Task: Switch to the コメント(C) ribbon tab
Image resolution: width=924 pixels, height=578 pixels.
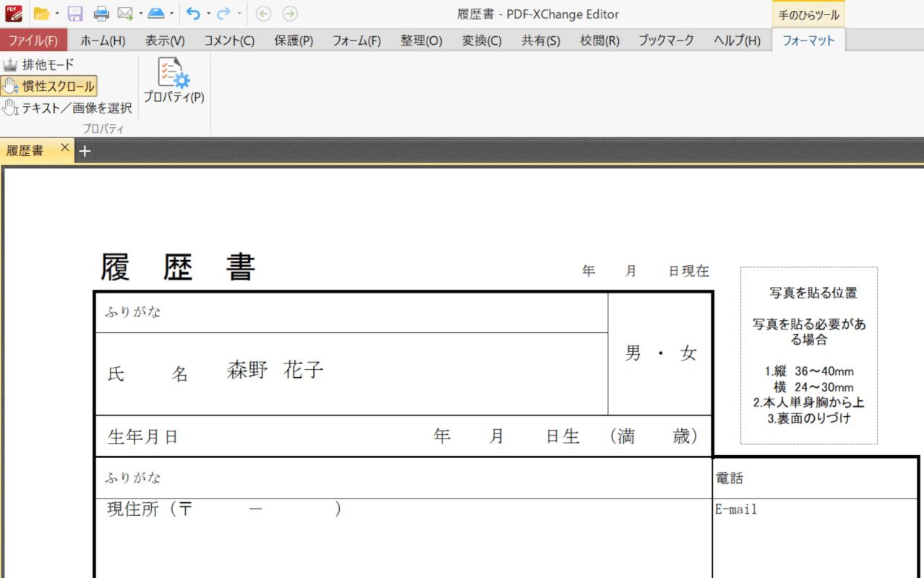Action: point(228,40)
